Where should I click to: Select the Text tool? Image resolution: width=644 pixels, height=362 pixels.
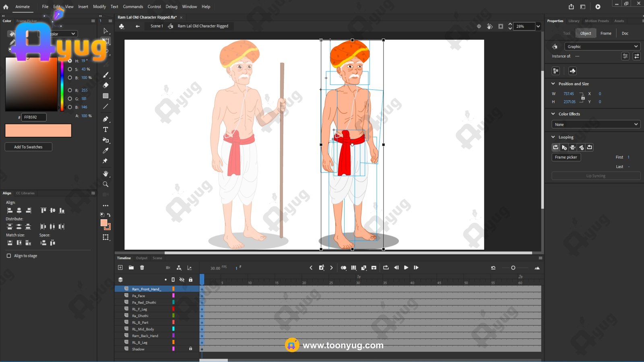(x=105, y=130)
